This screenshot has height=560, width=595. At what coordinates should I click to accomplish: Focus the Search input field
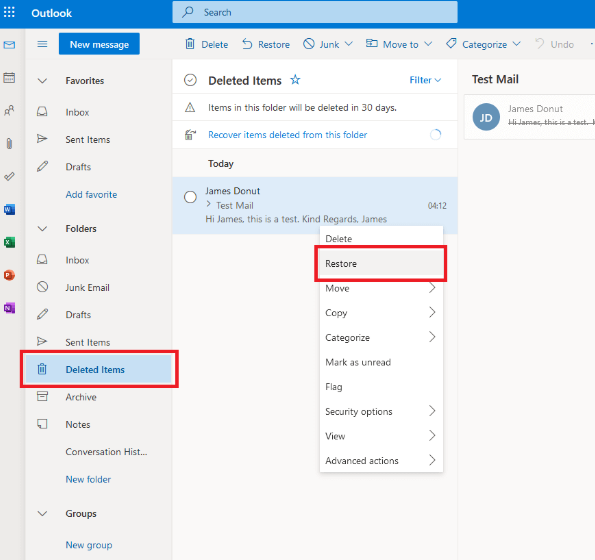click(315, 12)
